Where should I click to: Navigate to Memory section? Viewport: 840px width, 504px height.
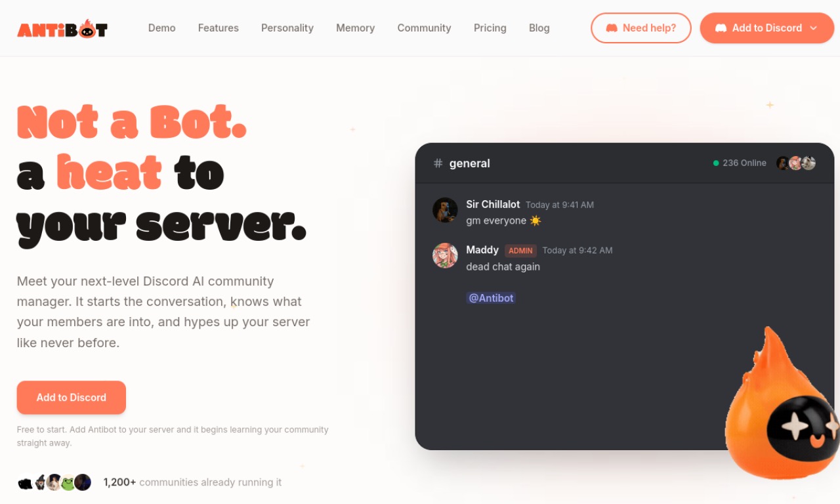(356, 28)
